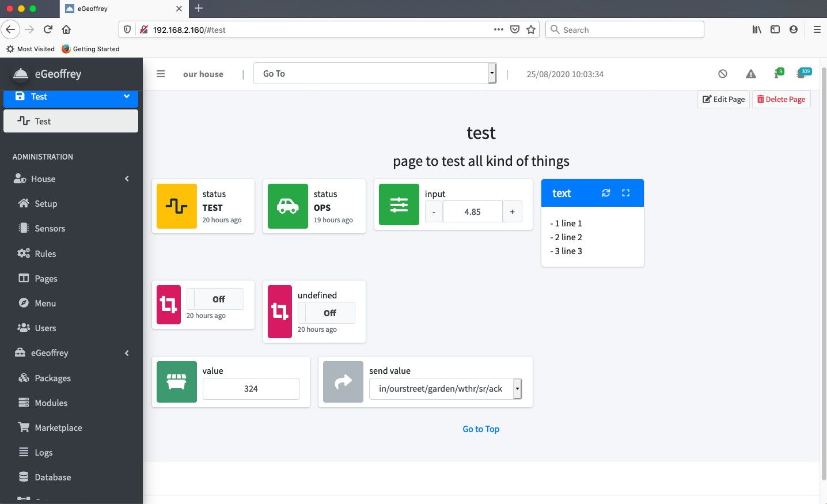Click the green sliders input icon
Screen dimensions: 827x504
(x=399, y=204)
